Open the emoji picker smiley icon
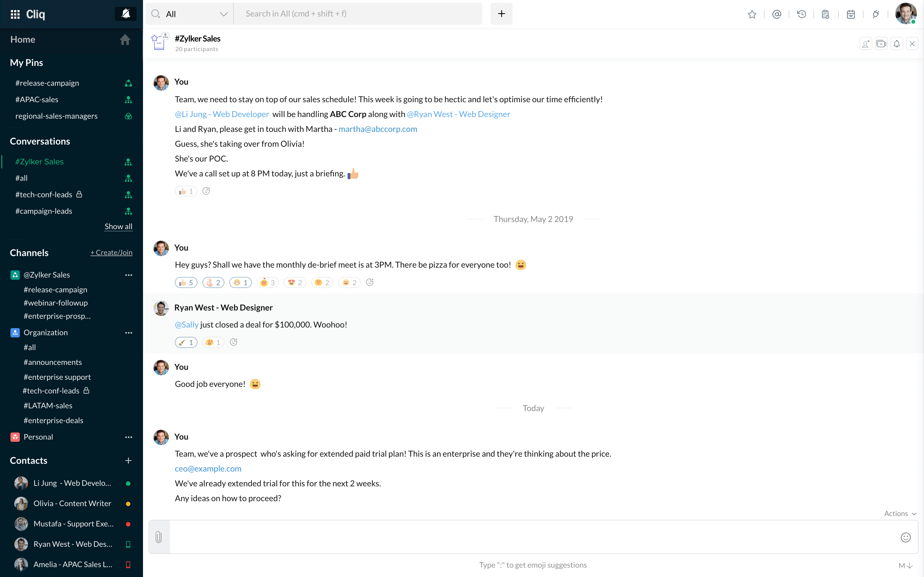The height and width of the screenshot is (577, 924). click(x=906, y=537)
